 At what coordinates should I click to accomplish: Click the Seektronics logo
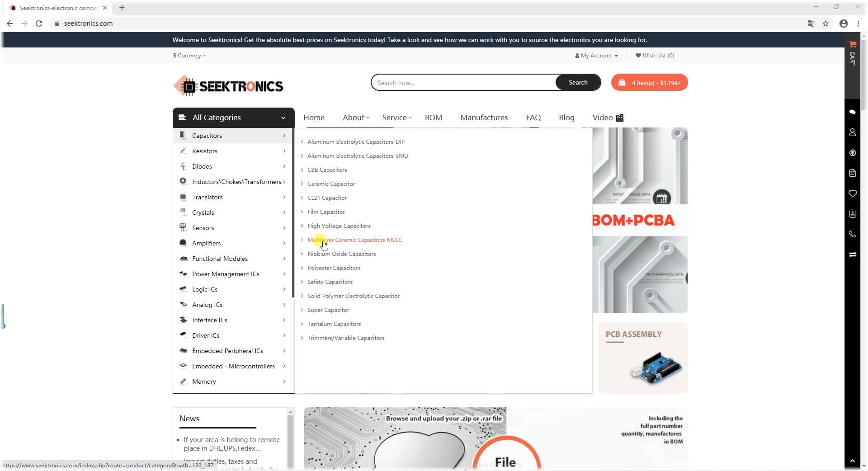228,85
